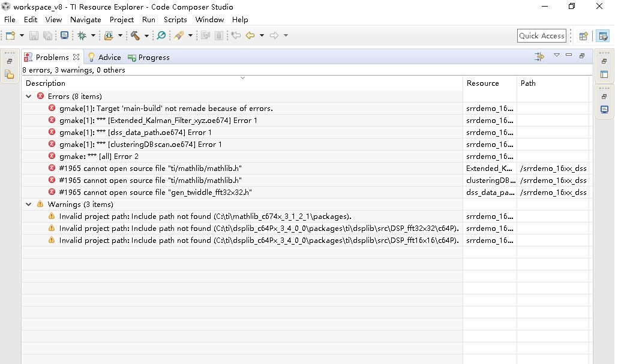This screenshot has height=364, width=618.
Task: Click the Build hammer icon
Action: click(135, 35)
